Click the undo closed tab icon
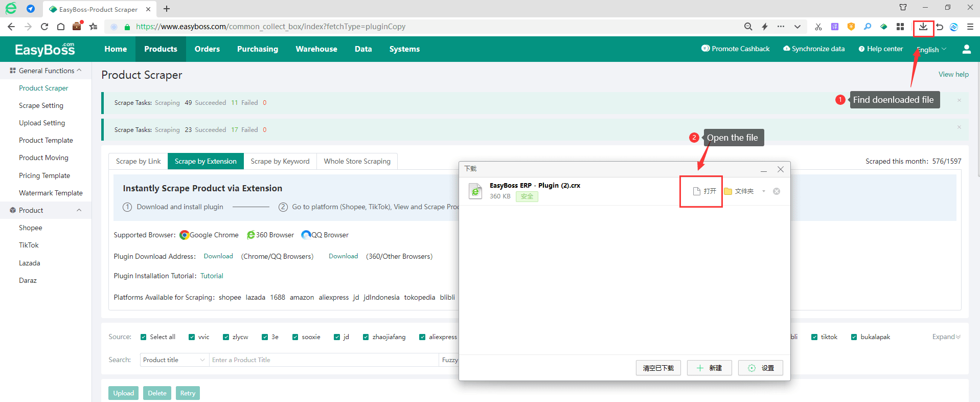 [940, 27]
